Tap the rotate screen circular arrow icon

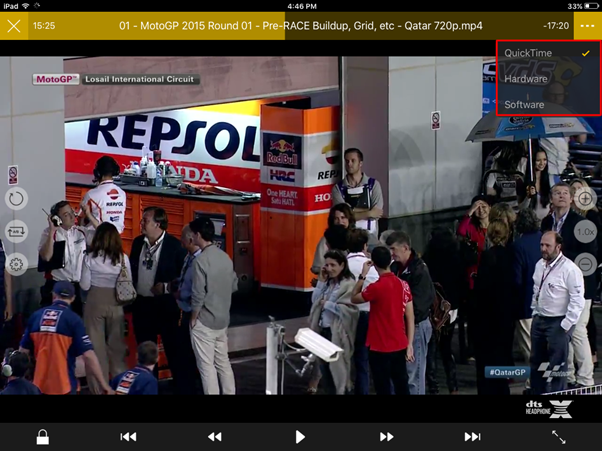[16, 198]
